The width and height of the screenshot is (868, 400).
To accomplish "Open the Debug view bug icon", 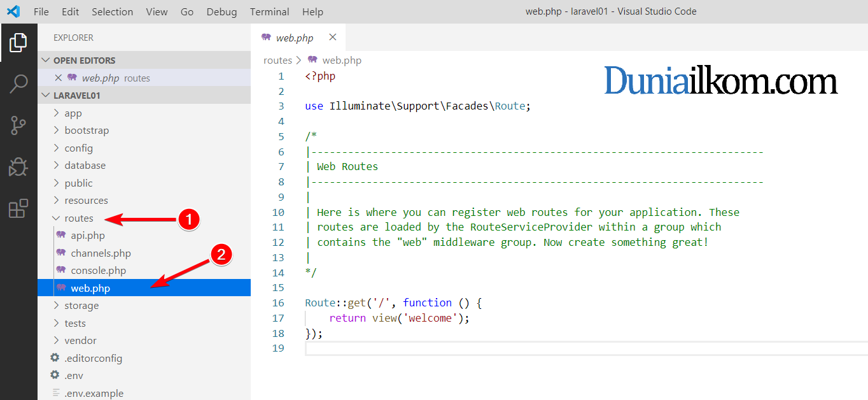I will click(18, 167).
